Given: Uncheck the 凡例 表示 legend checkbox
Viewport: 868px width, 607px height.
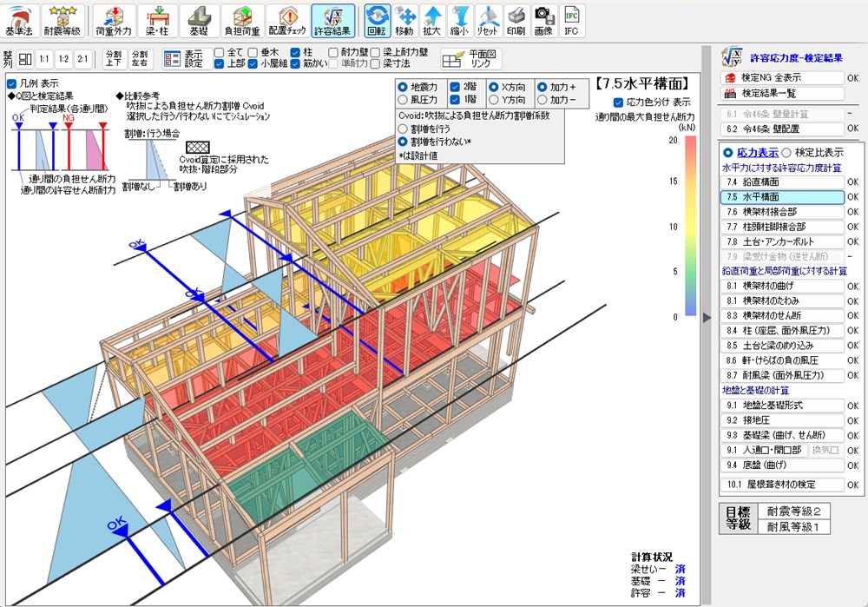Looking at the screenshot, I should 12,83.
